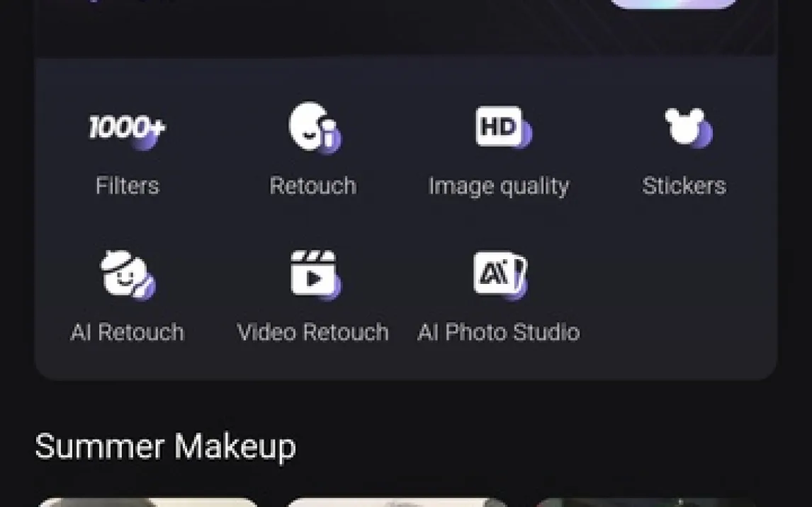
Task: Open the Stickers bear icon
Action: pos(685,127)
